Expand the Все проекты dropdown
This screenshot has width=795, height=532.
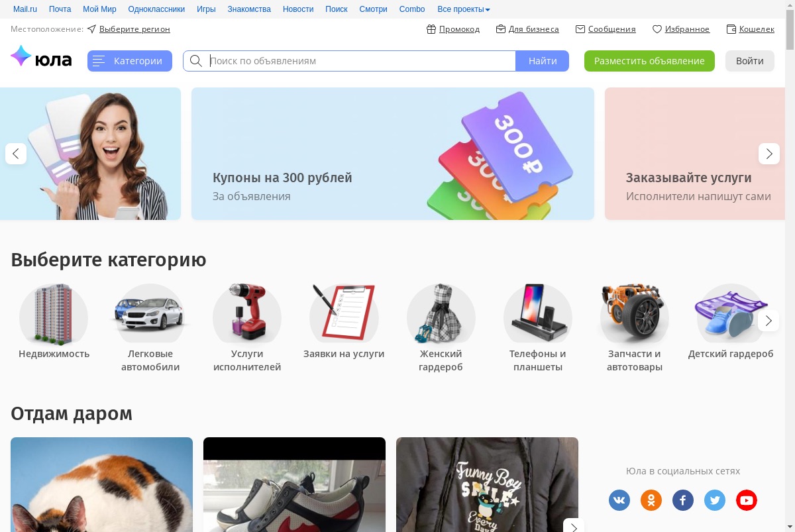coord(464,9)
